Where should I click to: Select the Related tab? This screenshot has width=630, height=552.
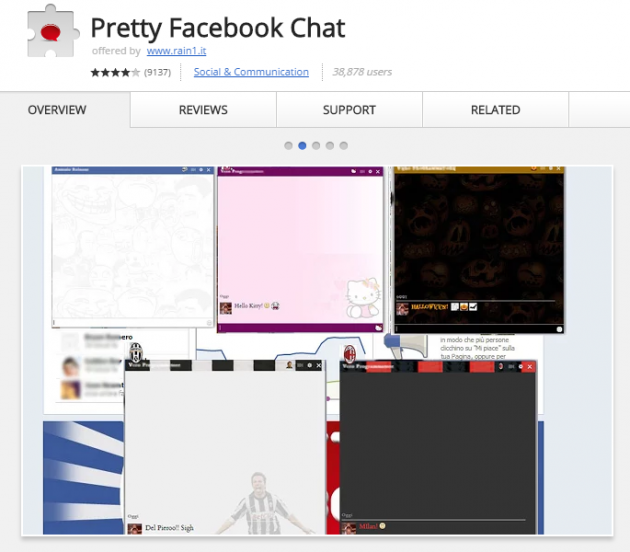[x=495, y=110]
